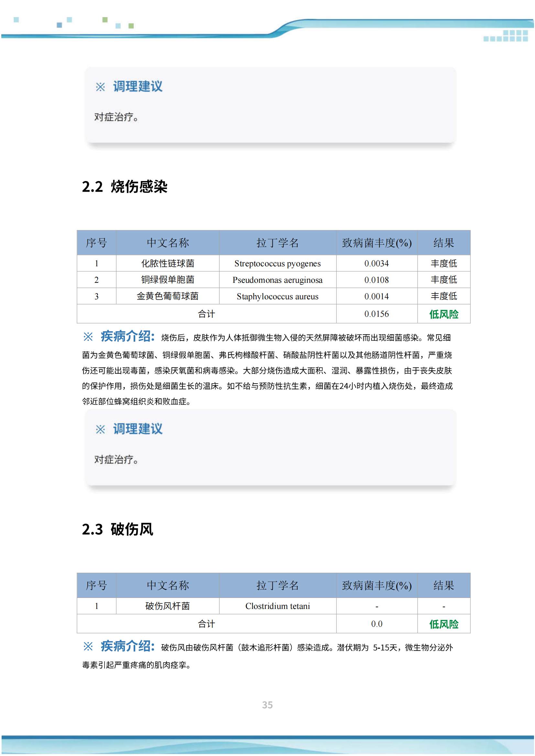The height and width of the screenshot is (756, 535).
Task: Click the Staphylococcus aureus table cell
Action: tap(278, 297)
